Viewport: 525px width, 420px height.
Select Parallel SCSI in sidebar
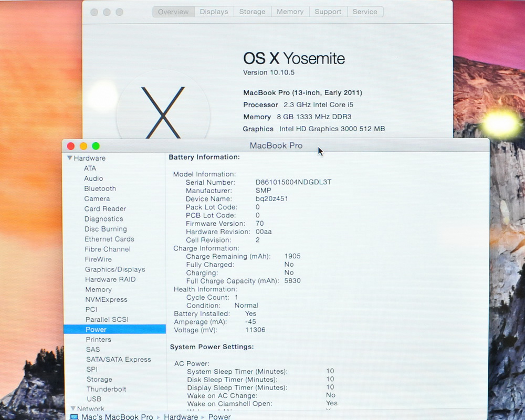click(x=107, y=320)
